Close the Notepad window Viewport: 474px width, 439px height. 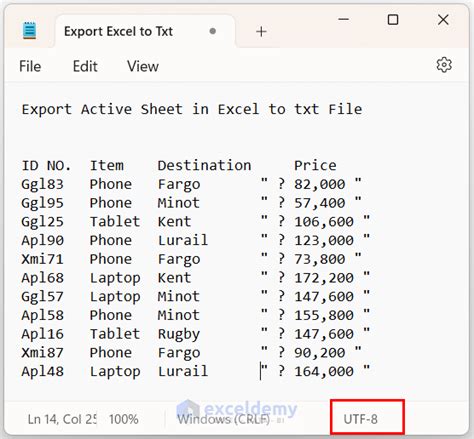[x=443, y=20]
